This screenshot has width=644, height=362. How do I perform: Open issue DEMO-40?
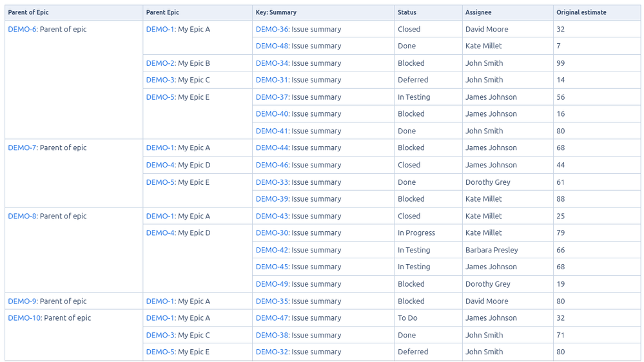[272, 114]
